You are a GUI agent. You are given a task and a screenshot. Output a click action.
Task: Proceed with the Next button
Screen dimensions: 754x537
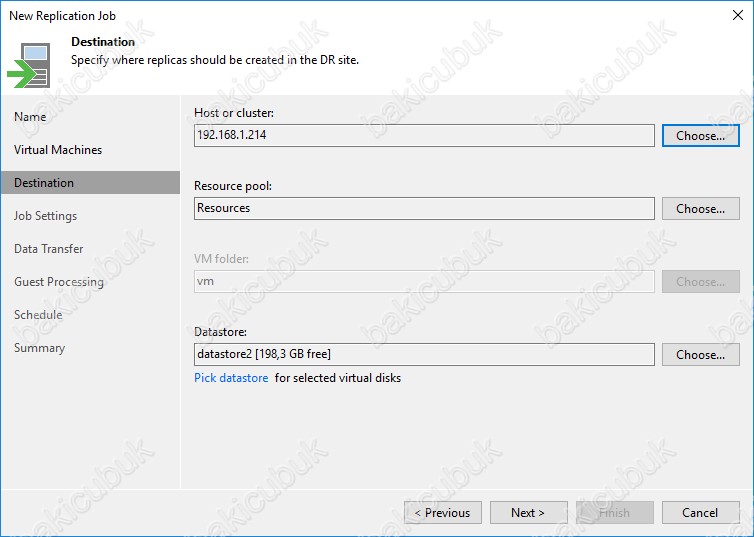(528, 512)
